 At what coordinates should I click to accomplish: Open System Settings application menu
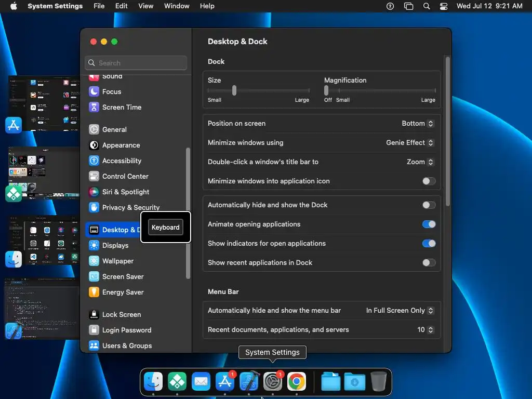55,6
